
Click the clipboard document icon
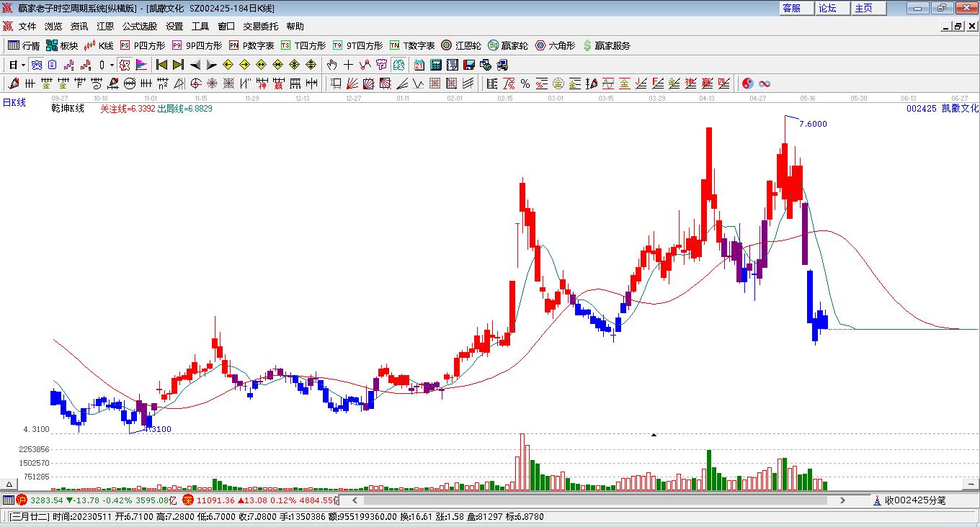point(52,65)
